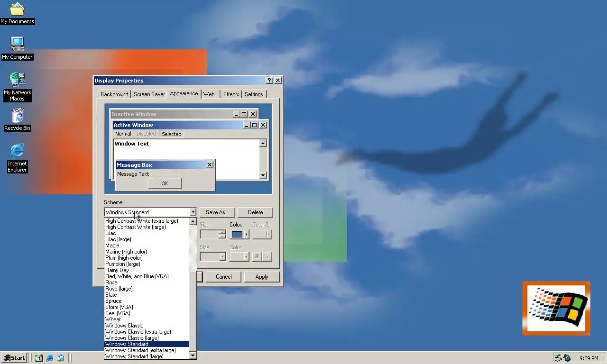The image size is (607, 364).
Task: Choose the Lilac scheme
Action: pos(147,233)
